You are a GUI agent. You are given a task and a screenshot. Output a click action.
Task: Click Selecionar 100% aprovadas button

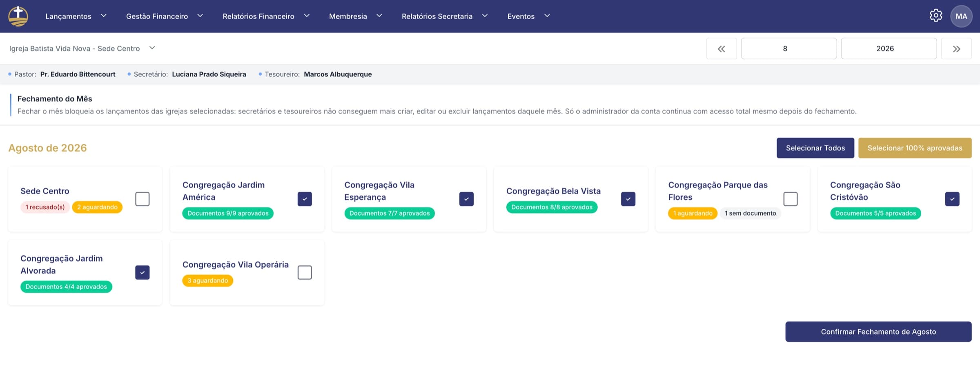tap(915, 148)
